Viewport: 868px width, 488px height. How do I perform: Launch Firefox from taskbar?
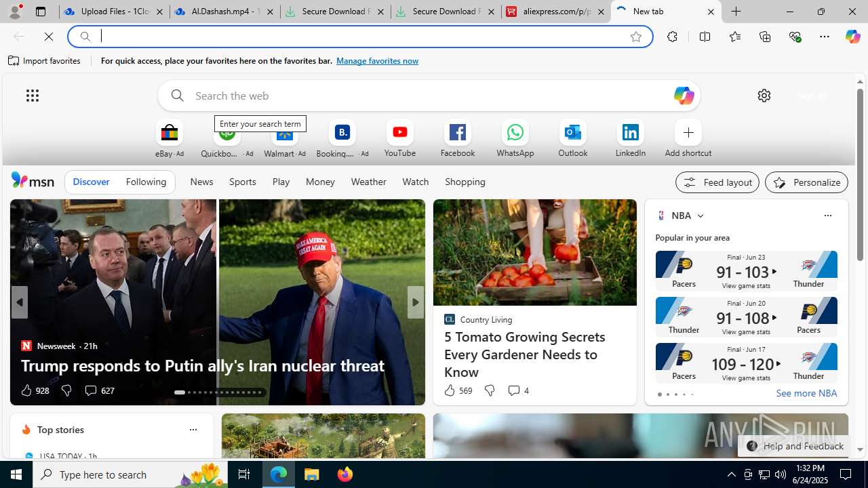pyautogui.click(x=345, y=474)
